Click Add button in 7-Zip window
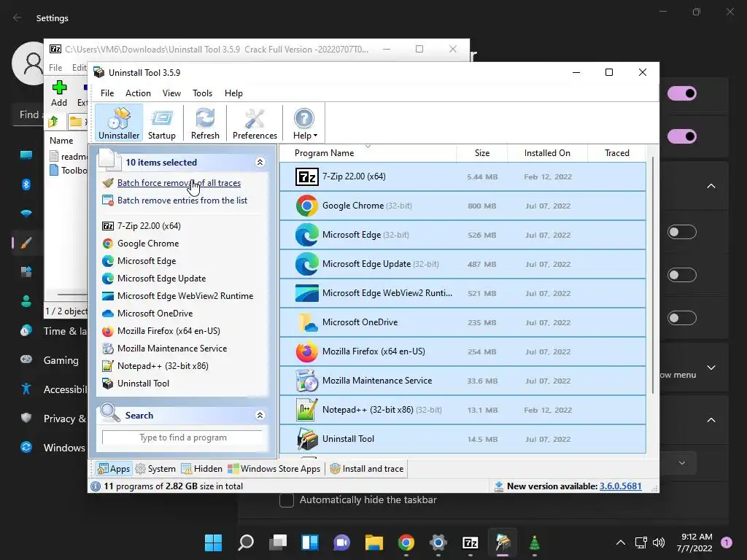 click(x=59, y=93)
